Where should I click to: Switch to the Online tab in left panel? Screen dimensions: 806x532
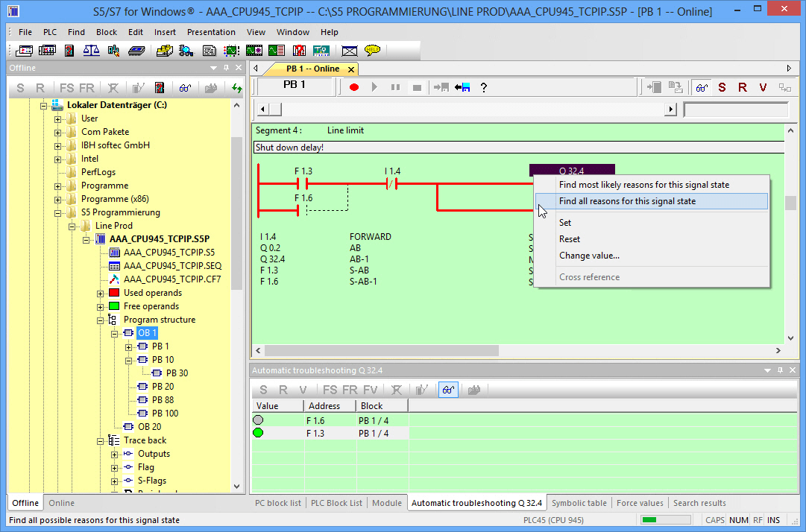(x=61, y=503)
